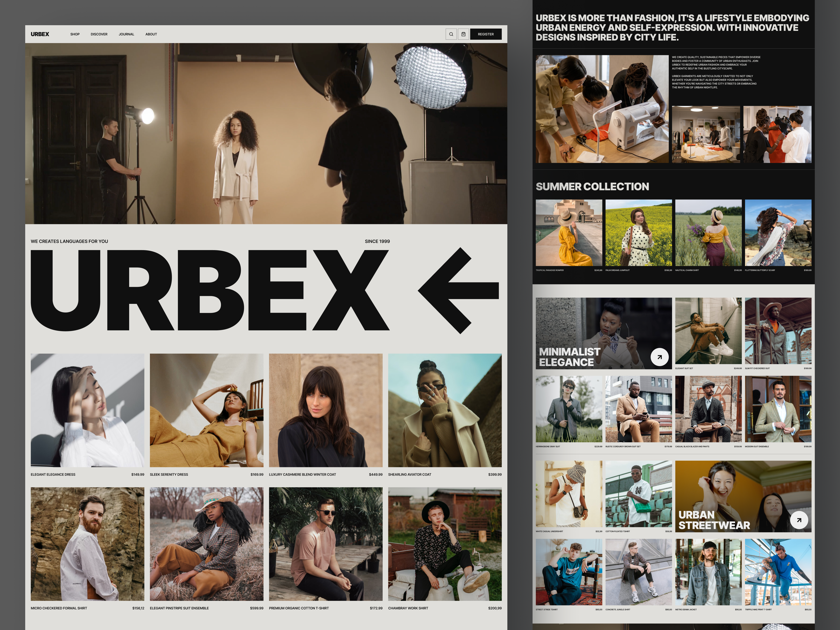Open the DISCOVER menu item
The height and width of the screenshot is (630, 840).
tap(99, 34)
